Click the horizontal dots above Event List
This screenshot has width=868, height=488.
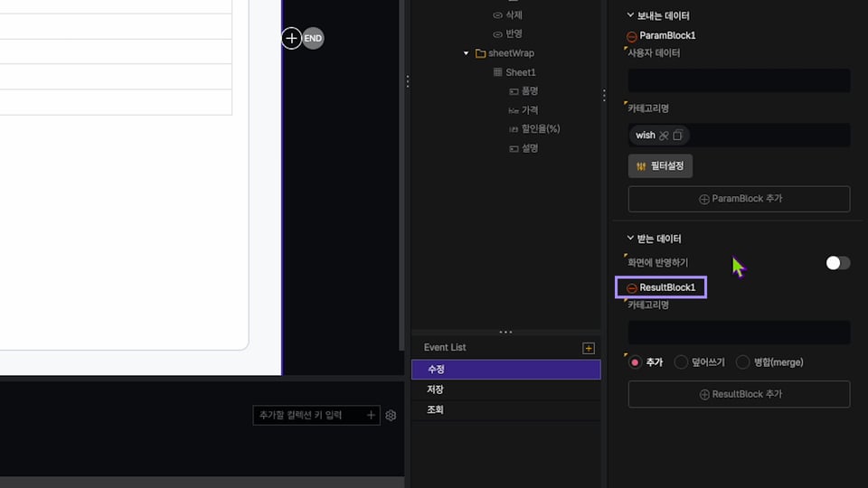505,332
